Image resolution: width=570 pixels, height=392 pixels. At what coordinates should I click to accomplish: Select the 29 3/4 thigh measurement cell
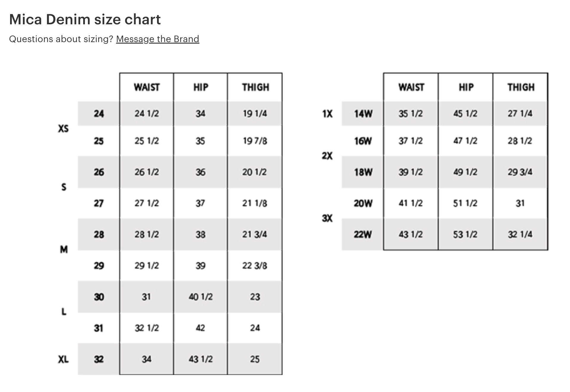click(520, 172)
